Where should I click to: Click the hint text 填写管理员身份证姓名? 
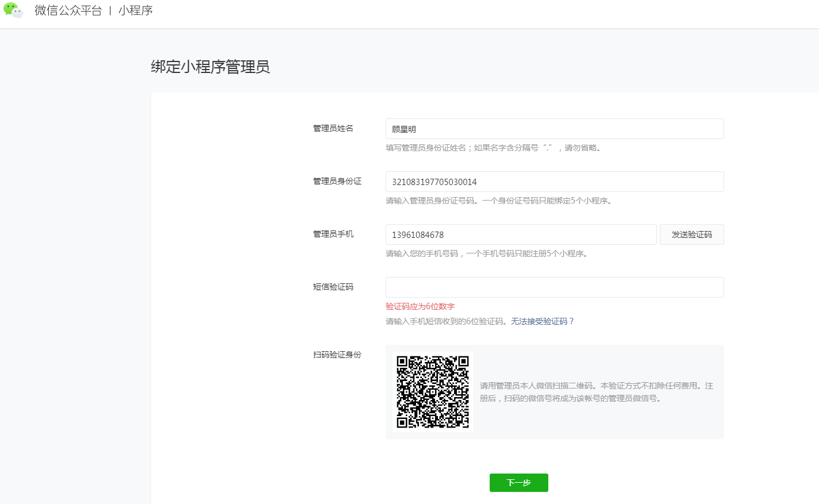[426, 148]
